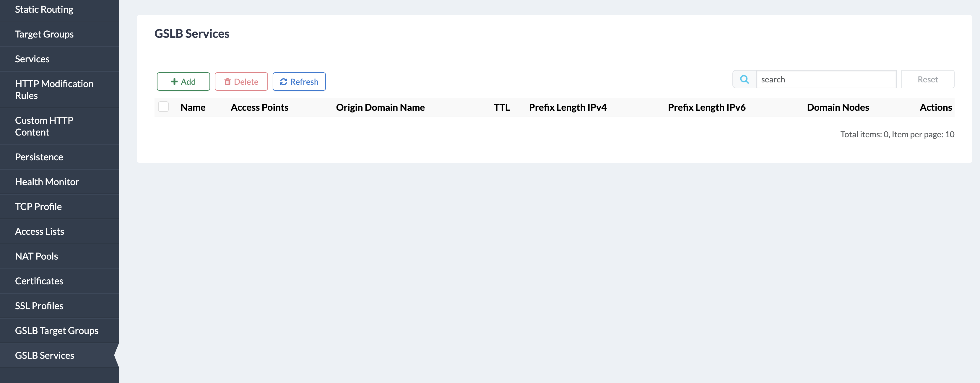Go to Access Lists

coord(40,231)
